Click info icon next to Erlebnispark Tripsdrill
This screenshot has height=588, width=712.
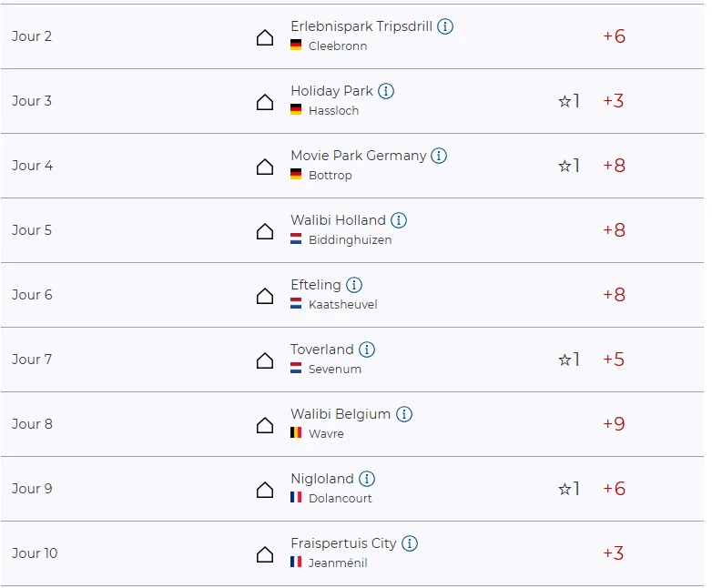coord(445,26)
